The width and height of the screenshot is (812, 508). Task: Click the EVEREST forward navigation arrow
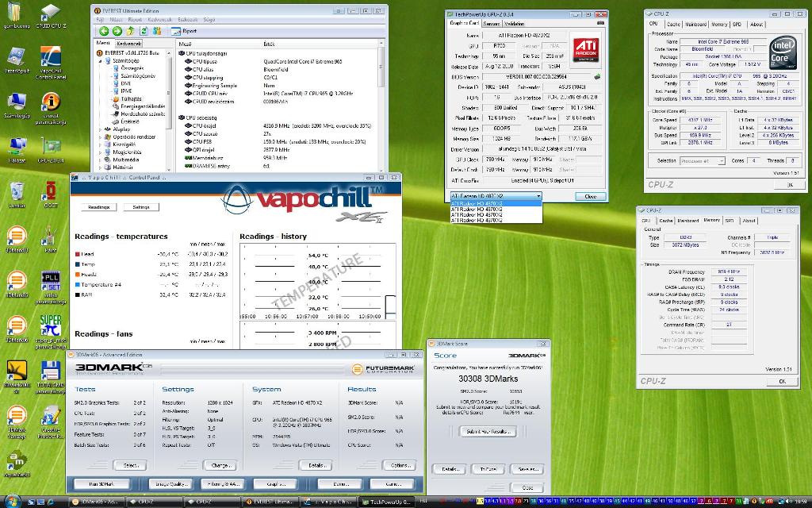[x=117, y=31]
